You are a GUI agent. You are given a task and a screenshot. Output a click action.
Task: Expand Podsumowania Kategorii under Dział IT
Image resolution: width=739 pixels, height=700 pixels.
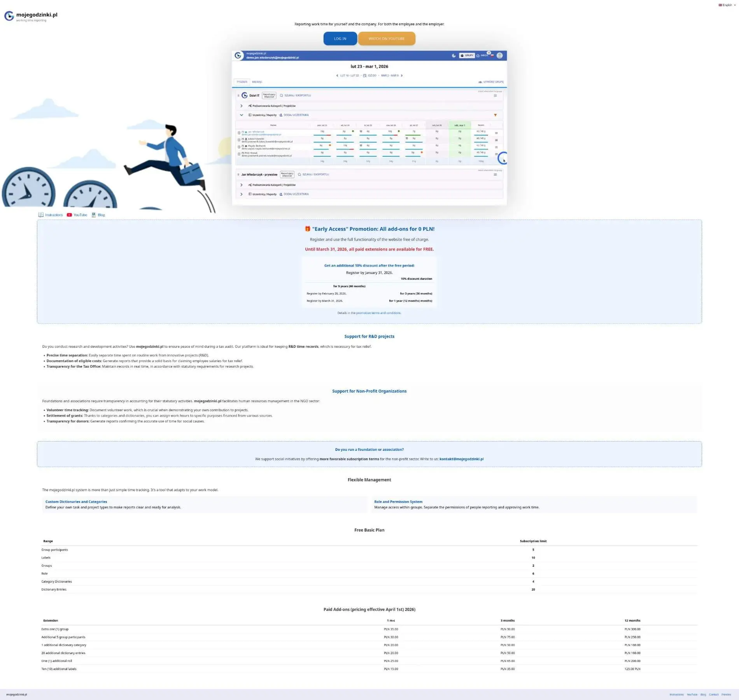(x=241, y=106)
